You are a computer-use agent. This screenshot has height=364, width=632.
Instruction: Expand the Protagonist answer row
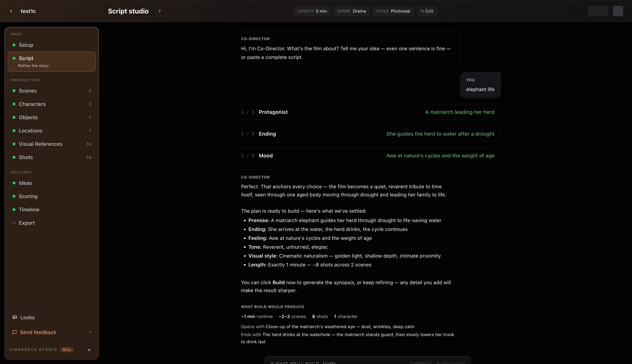coord(368,112)
